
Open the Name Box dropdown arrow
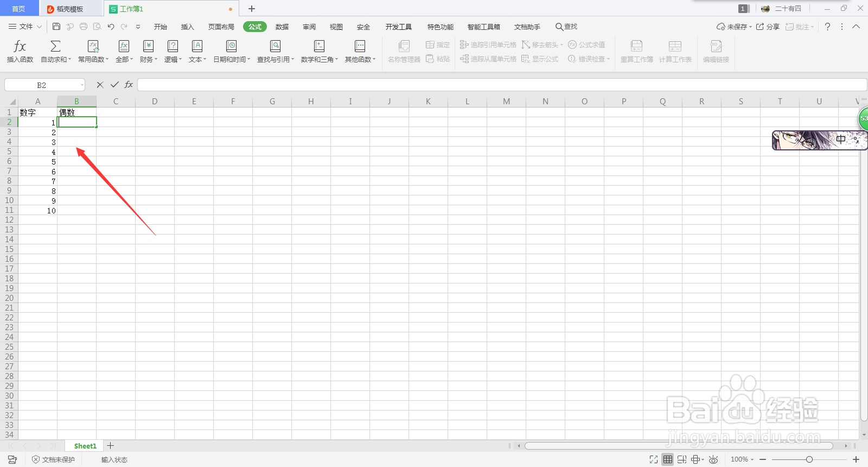pos(82,85)
